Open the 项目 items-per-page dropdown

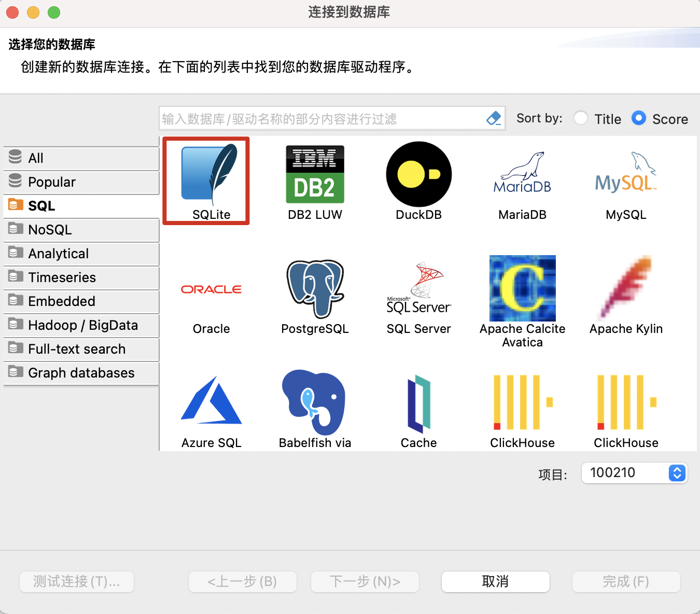point(634,473)
